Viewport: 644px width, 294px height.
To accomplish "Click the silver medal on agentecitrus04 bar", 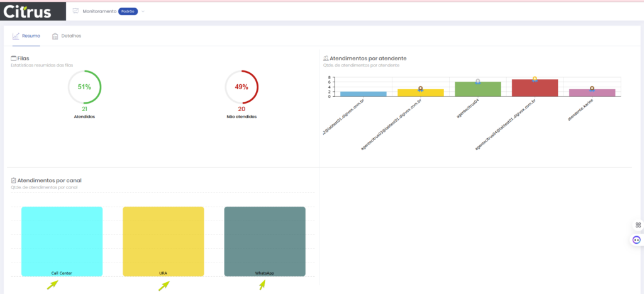I will [478, 82].
